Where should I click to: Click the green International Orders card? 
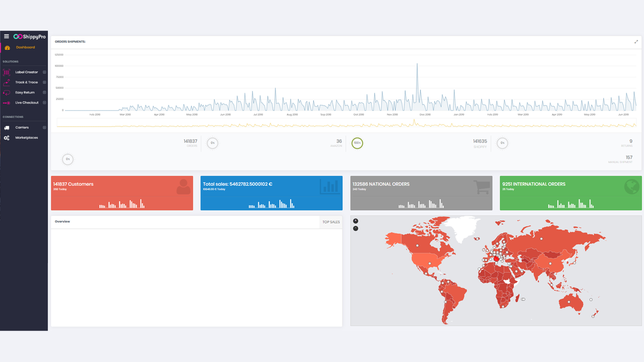pos(570,193)
